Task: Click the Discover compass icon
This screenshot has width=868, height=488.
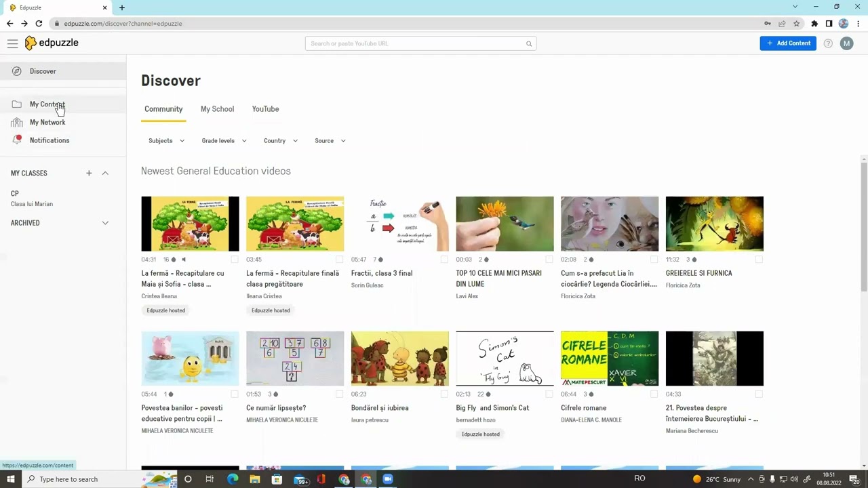Action: [x=16, y=71]
